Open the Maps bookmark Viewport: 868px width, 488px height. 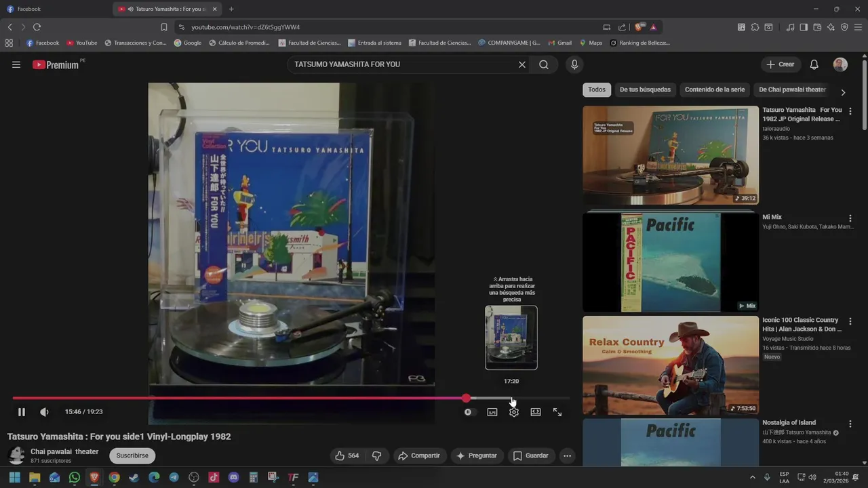591,43
